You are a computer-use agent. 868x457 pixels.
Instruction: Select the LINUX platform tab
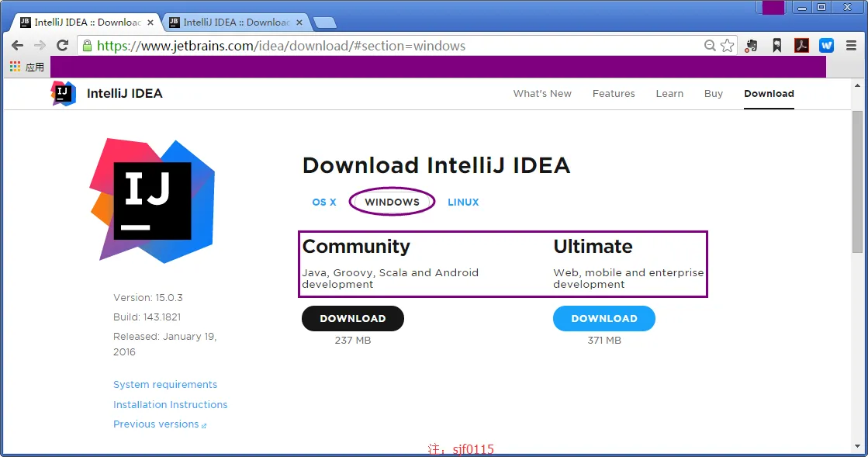click(x=463, y=203)
